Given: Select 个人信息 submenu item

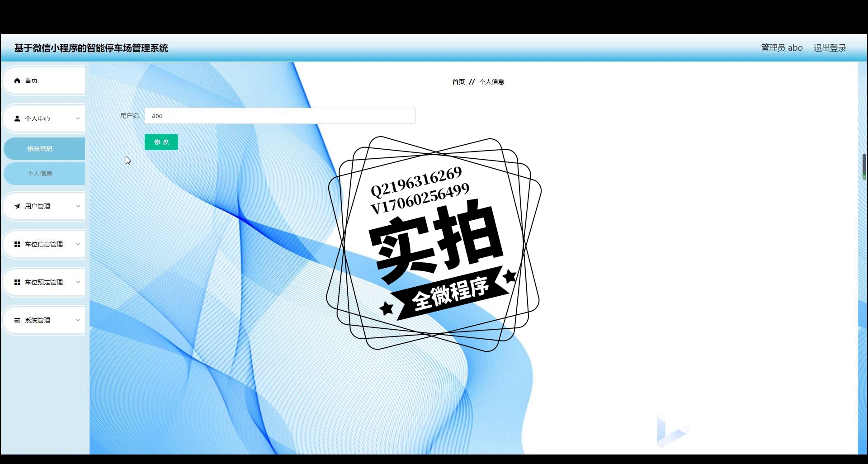Looking at the screenshot, I should click(44, 174).
